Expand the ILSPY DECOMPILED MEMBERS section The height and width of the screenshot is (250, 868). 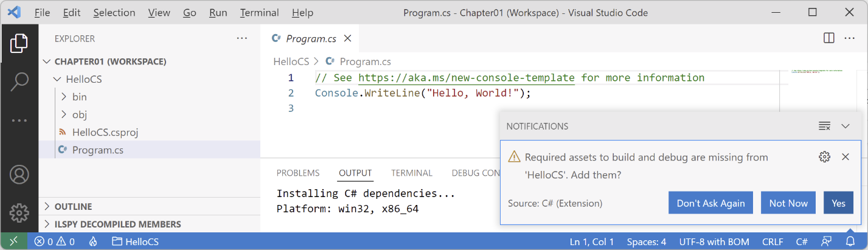click(x=150, y=224)
